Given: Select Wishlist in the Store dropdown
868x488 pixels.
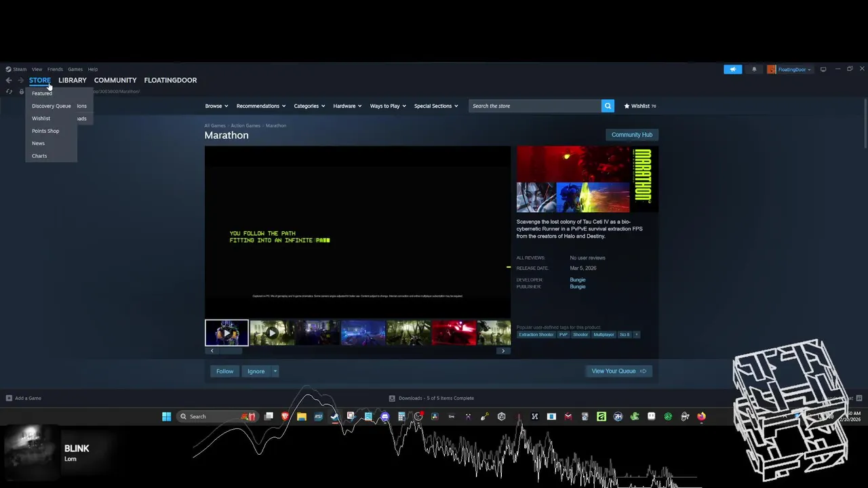Looking at the screenshot, I should coord(41,118).
